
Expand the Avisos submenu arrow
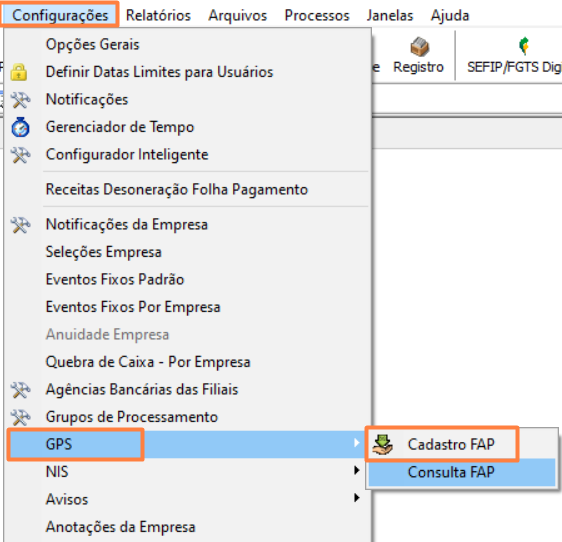click(x=356, y=498)
